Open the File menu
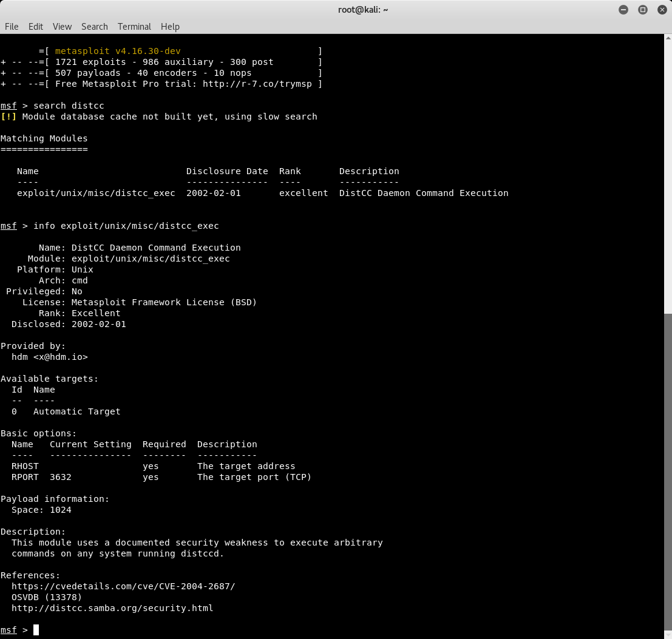Viewport: 672px width, 639px height. (x=12, y=27)
